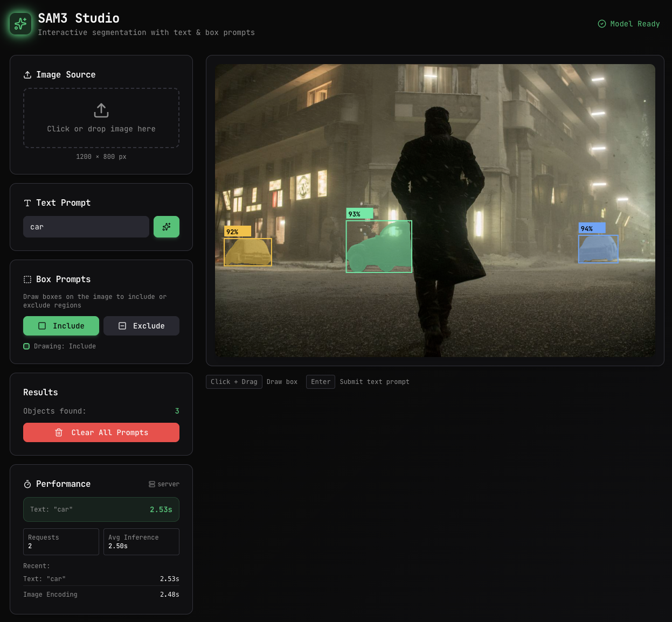Screen dimensions: 672x622
Task: Click the stopwatch icon beside Performance
Action: [27, 484]
